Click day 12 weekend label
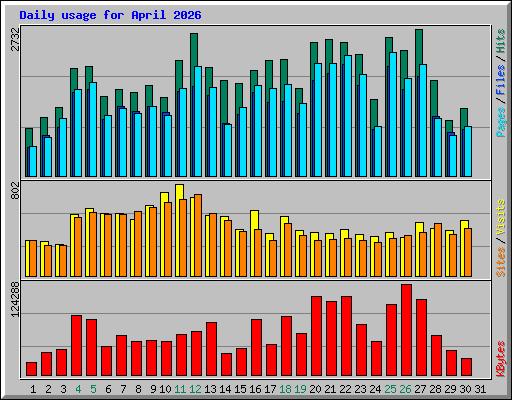Screen dimensions: 512x400 pyautogui.click(x=195, y=389)
